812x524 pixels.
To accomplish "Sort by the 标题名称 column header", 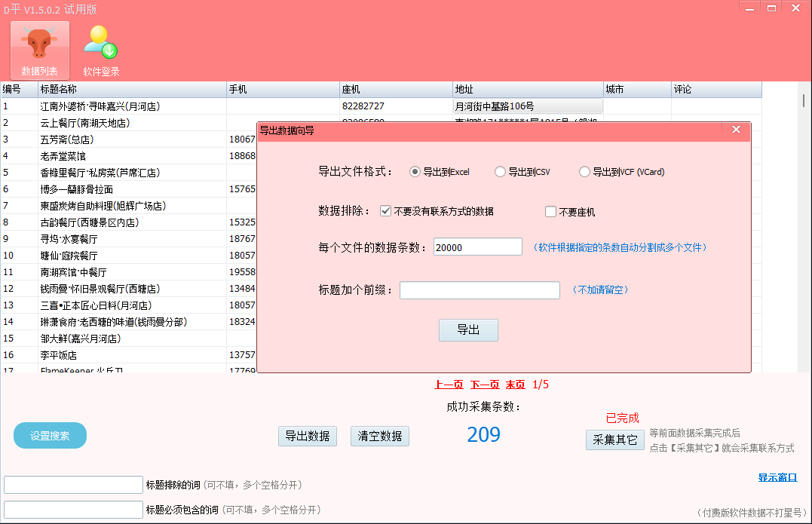I will coord(133,90).
